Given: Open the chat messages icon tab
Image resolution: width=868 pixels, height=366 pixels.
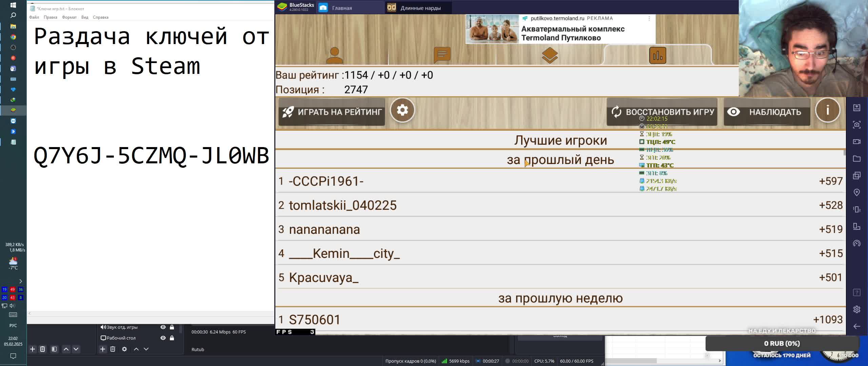Looking at the screenshot, I should 442,55.
